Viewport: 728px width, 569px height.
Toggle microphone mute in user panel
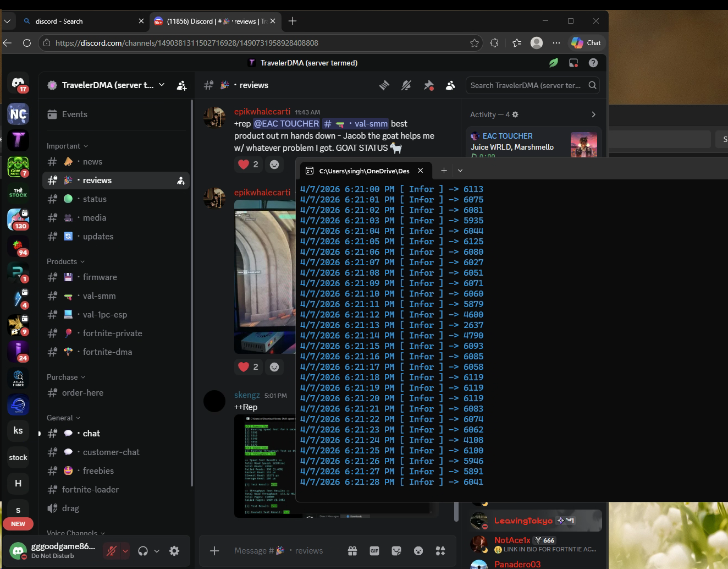pos(111,551)
